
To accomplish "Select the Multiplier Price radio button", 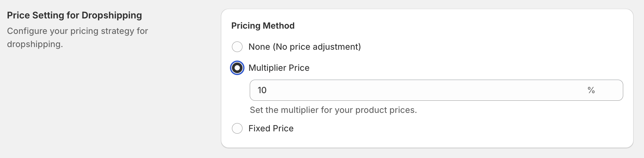I will pos(237,68).
